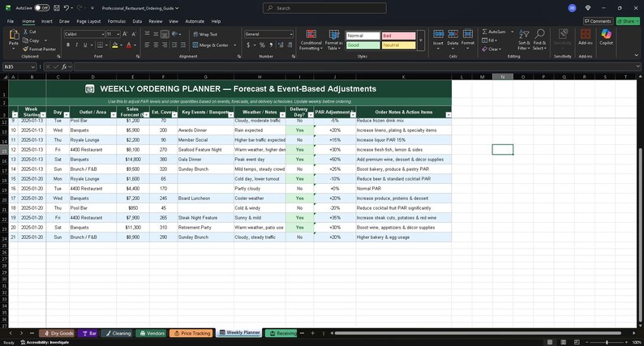Switch to Price Tracking sheet tab
The height and width of the screenshot is (346, 644).
click(x=191, y=333)
